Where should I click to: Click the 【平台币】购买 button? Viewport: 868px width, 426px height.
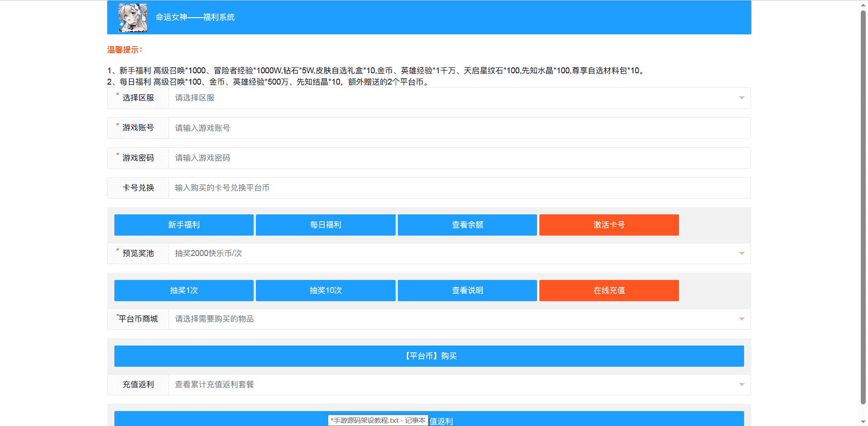(x=429, y=356)
